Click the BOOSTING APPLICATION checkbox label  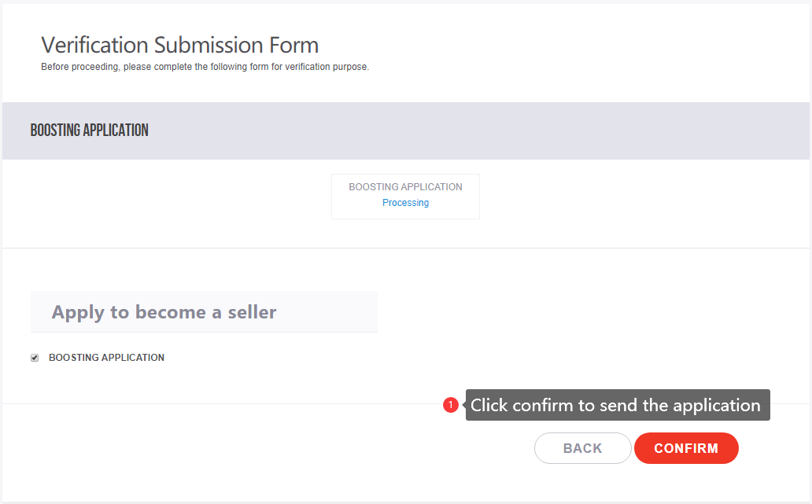click(x=107, y=358)
